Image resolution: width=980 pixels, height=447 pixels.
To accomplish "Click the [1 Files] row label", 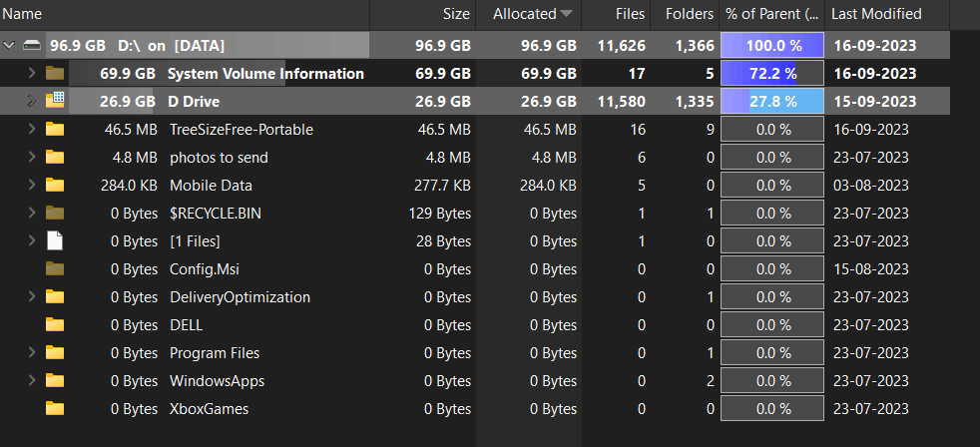I will click(195, 241).
